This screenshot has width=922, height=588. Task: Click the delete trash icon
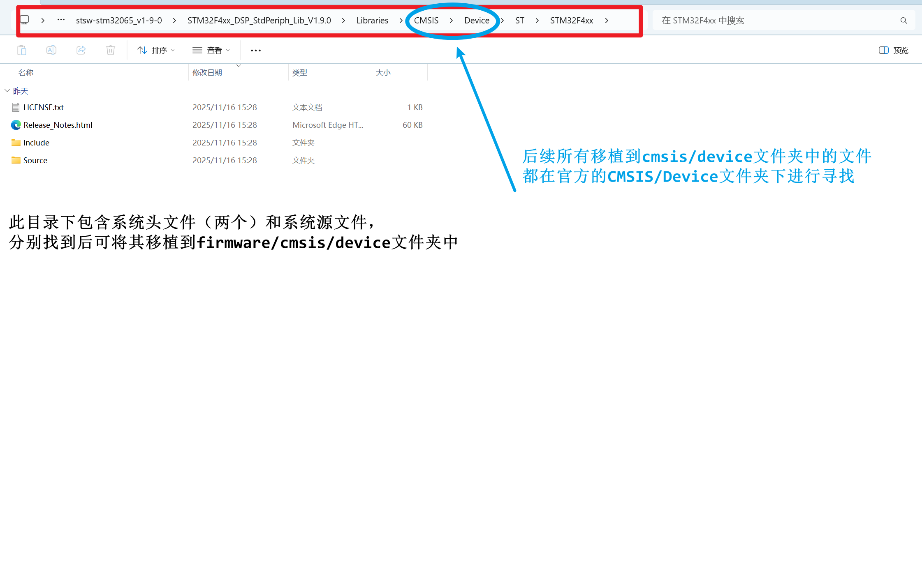tap(111, 50)
